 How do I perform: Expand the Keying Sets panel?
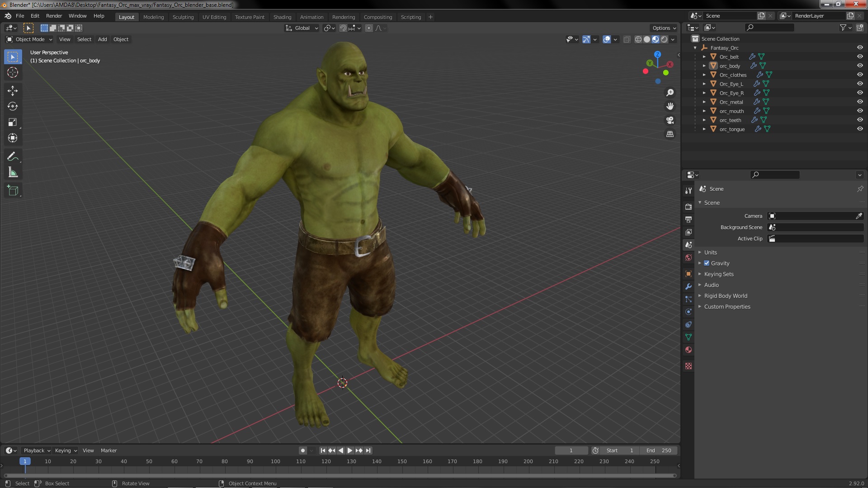(x=718, y=274)
